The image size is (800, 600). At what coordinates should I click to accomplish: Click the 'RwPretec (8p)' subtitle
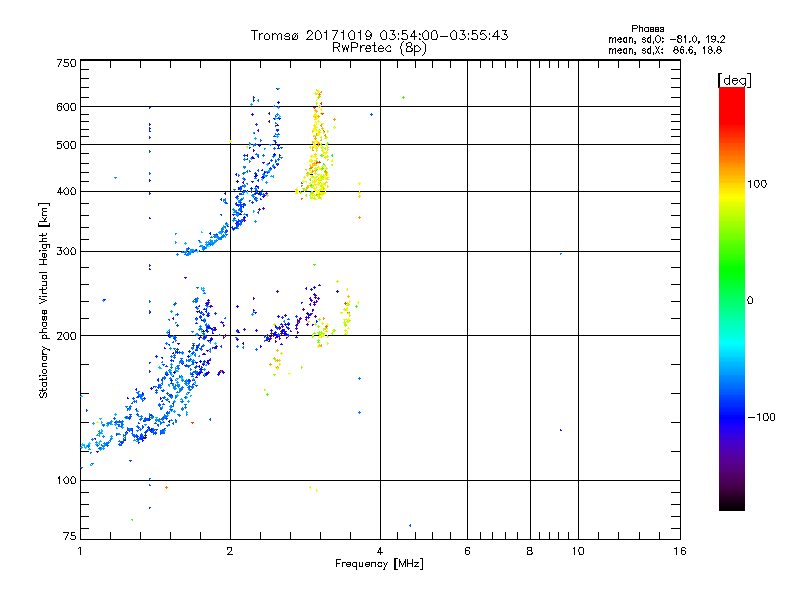[x=379, y=48]
